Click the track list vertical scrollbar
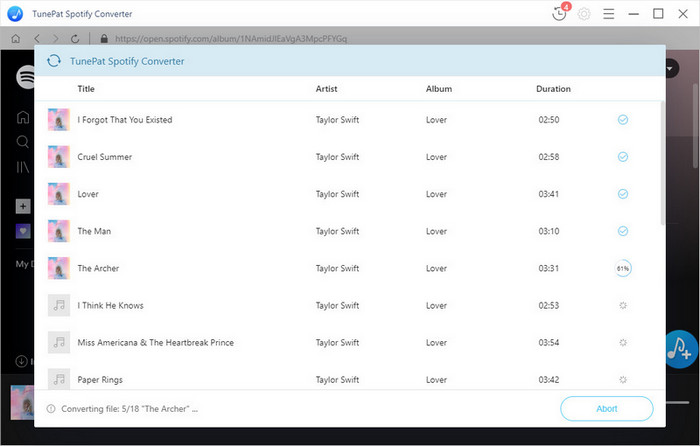 pyautogui.click(x=662, y=163)
